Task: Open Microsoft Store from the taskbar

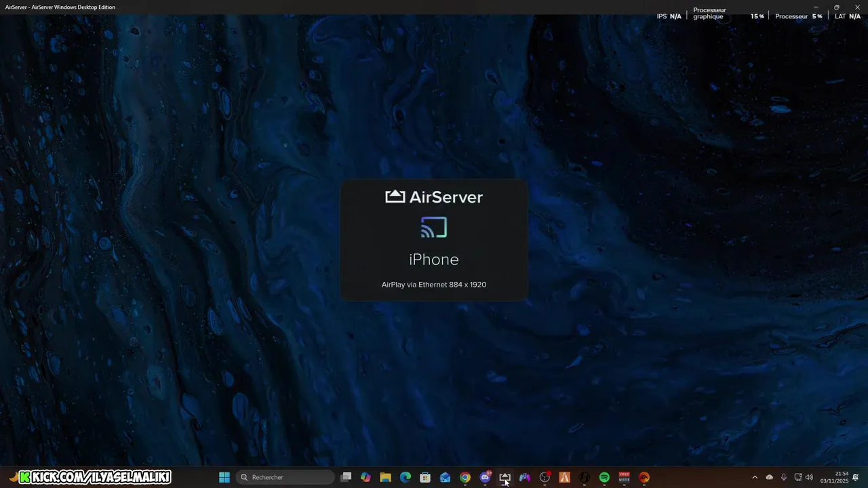Action: point(425,477)
